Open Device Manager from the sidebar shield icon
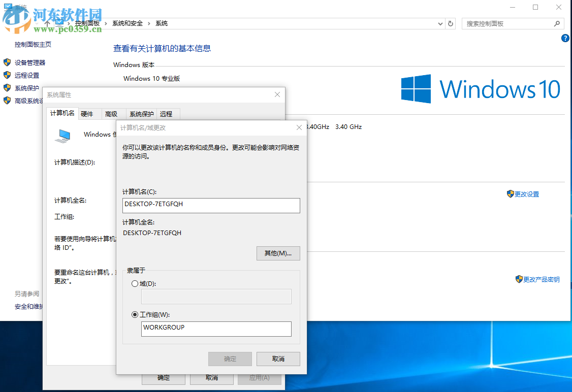The image size is (572, 392). tap(8, 62)
